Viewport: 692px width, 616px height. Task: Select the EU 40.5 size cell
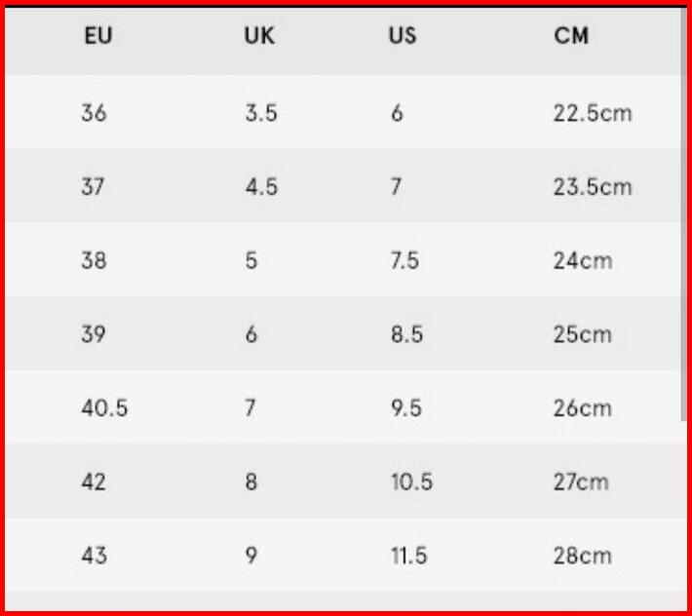[x=104, y=408]
